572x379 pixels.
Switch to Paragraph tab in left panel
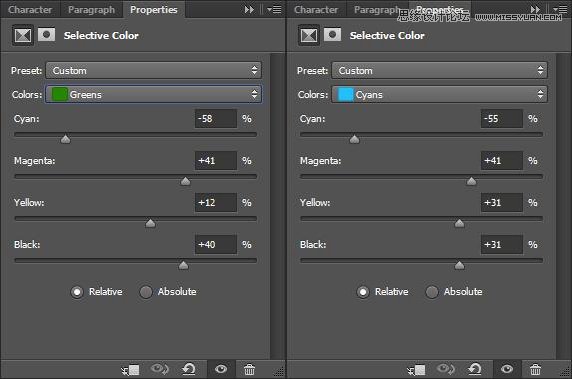(x=91, y=9)
